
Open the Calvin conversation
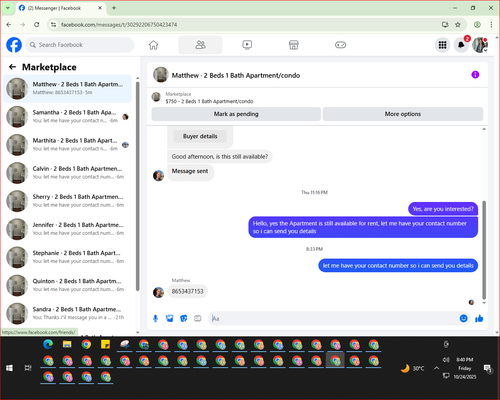68,173
